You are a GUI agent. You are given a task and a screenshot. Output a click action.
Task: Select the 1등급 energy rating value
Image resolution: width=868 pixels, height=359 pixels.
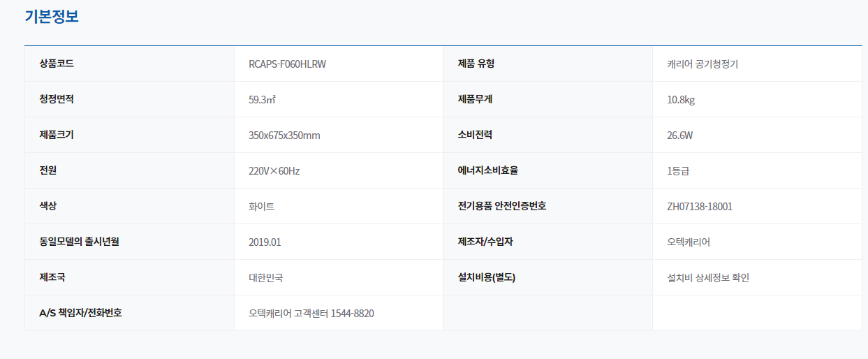click(678, 171)
